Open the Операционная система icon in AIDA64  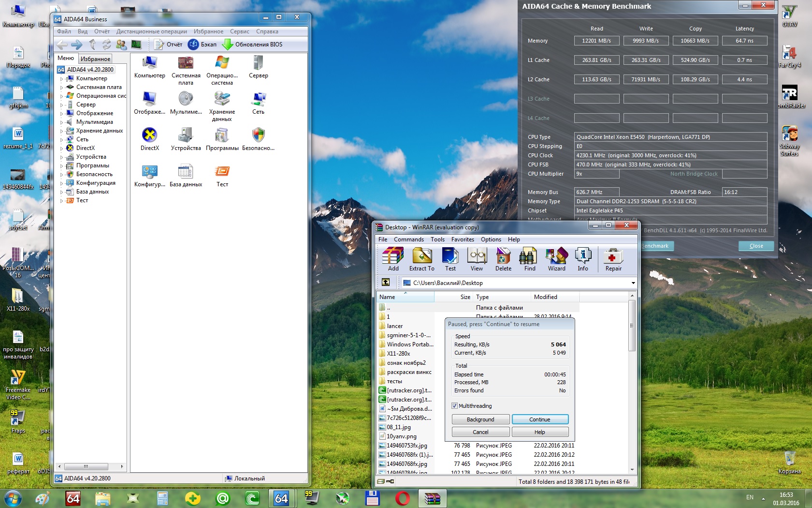(222, 71)
